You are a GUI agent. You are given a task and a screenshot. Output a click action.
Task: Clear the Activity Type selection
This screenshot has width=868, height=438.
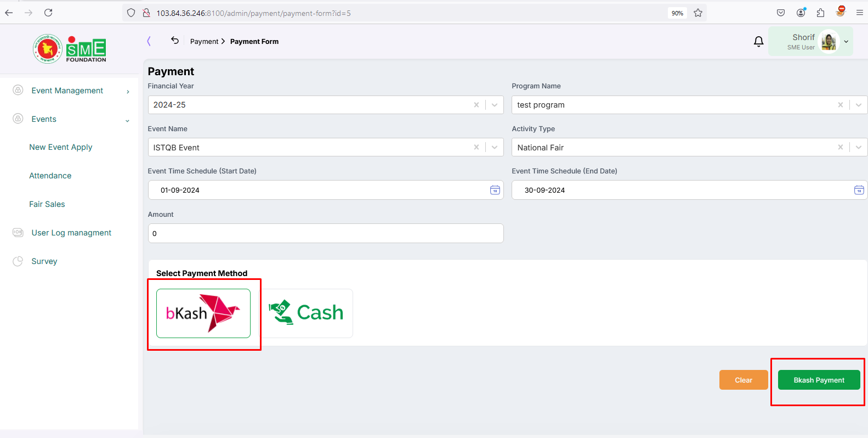point(841,147)
